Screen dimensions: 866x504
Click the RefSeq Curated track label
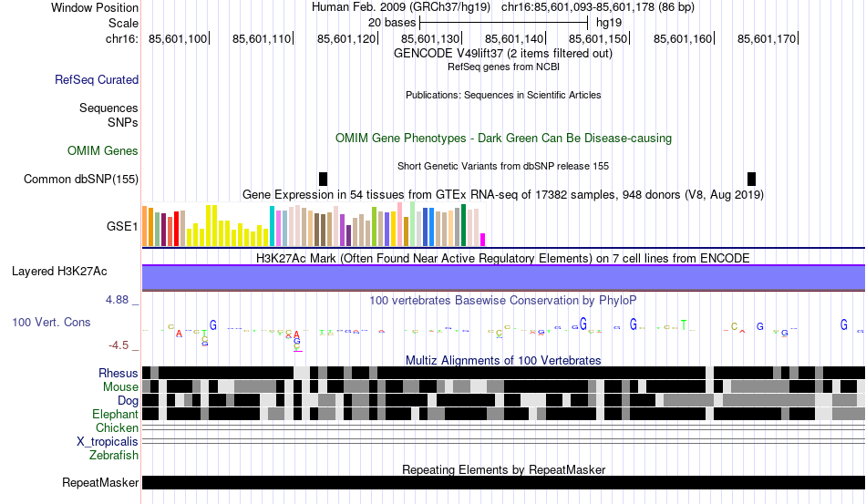pyautogui.click(x=97, y=79)
